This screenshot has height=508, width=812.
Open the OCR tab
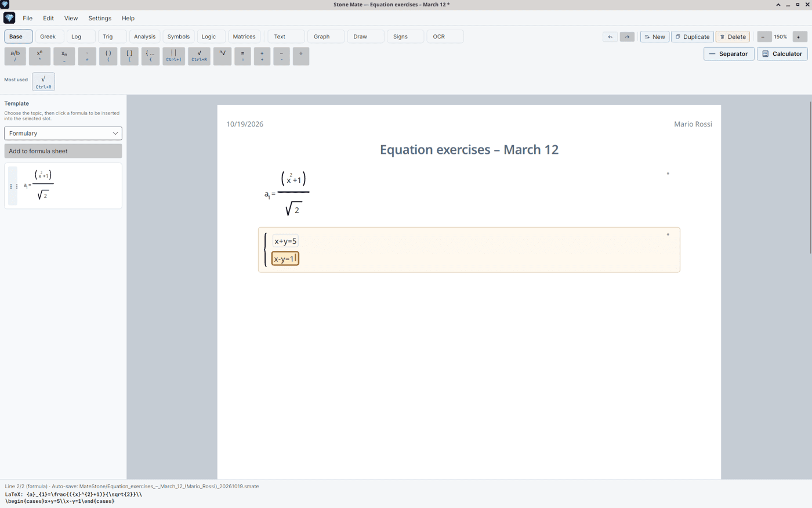(445, 37)
